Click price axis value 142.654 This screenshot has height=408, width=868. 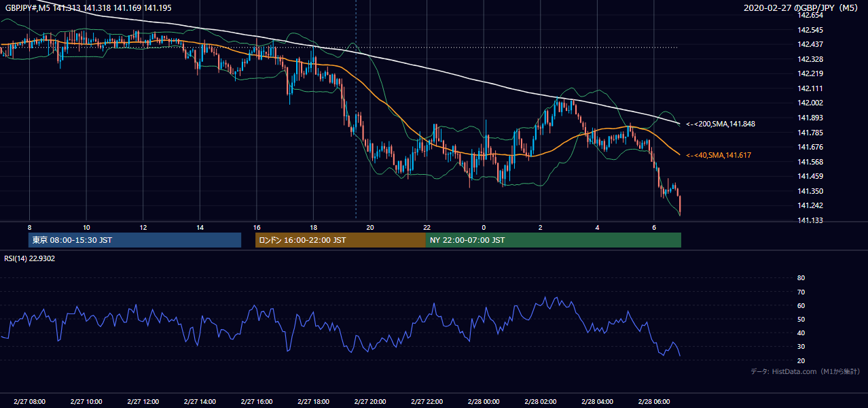tap(810, 15)
